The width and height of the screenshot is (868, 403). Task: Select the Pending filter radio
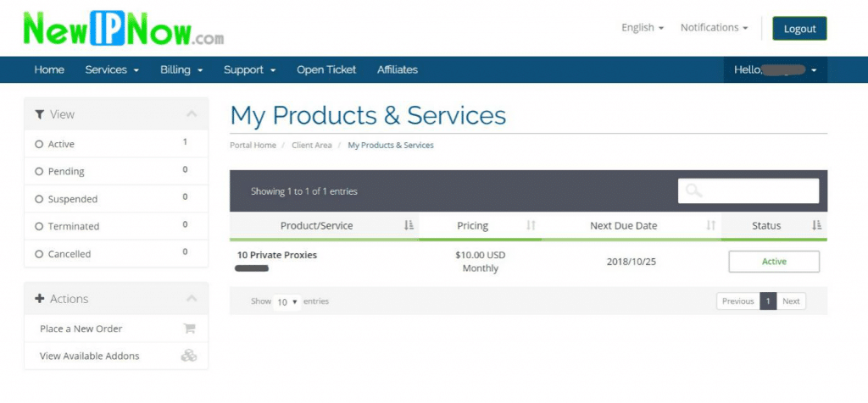pyautogui.click(x=39, y=172)
